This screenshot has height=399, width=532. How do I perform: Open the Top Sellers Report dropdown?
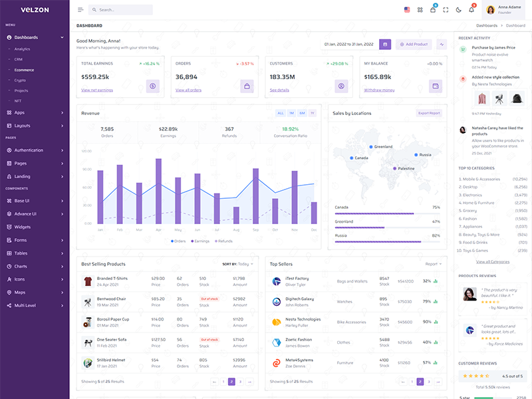434,264
